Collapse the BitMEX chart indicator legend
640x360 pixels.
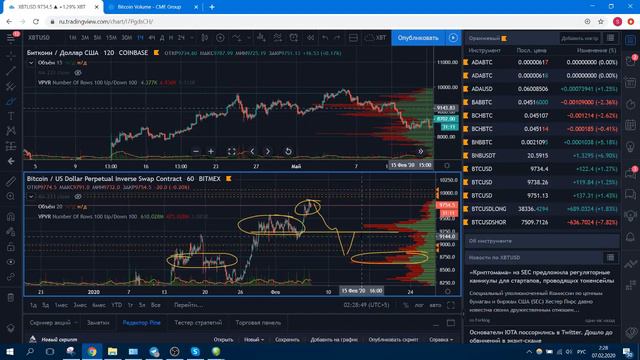point(31,197)
